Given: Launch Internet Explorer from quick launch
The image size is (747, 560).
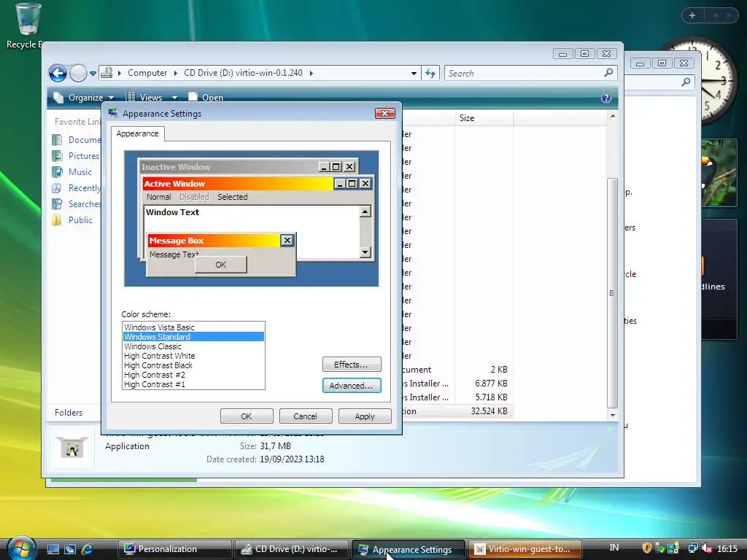Looking at the screenshot, I should 88,549.
